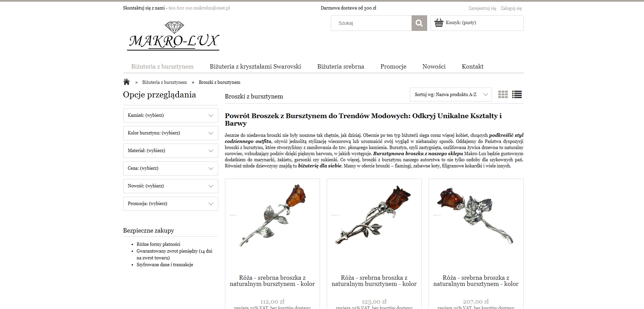Click Biżuteria z bursztynem breadcrumb link

click(x=164, y=82)
